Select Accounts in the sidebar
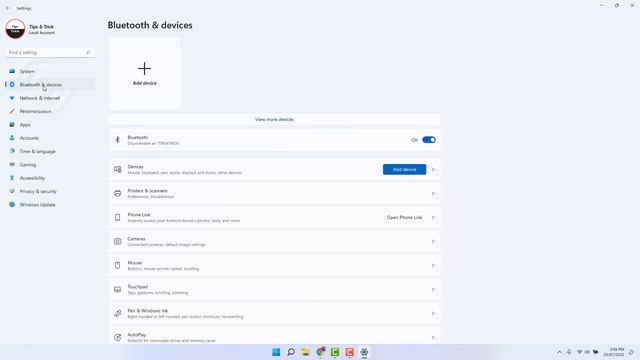This screenshot has width=640, height=360. [50, 138]
